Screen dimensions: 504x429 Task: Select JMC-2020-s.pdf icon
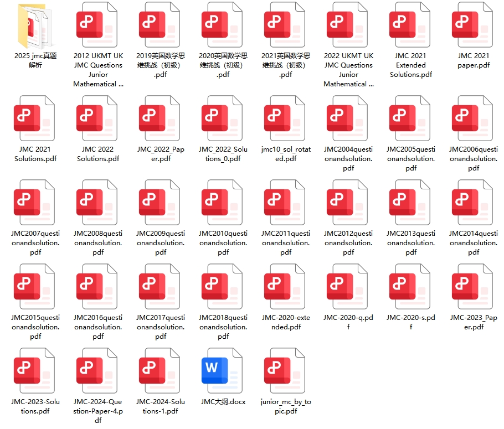click(x=410, y=287)
